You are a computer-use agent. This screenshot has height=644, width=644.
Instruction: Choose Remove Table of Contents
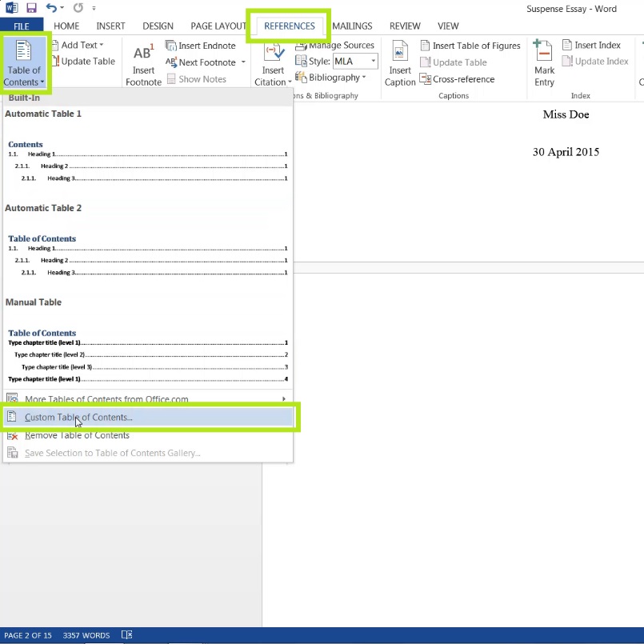coord(147,435)
